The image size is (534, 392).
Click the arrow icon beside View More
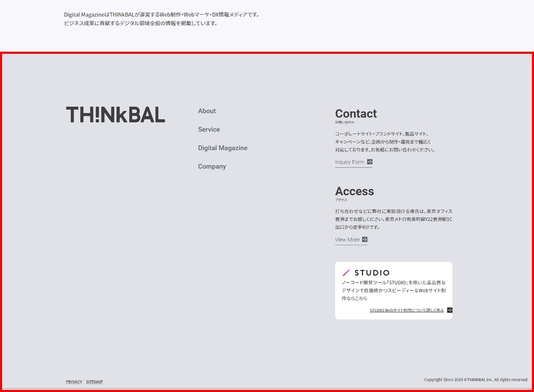coord(365,240)
